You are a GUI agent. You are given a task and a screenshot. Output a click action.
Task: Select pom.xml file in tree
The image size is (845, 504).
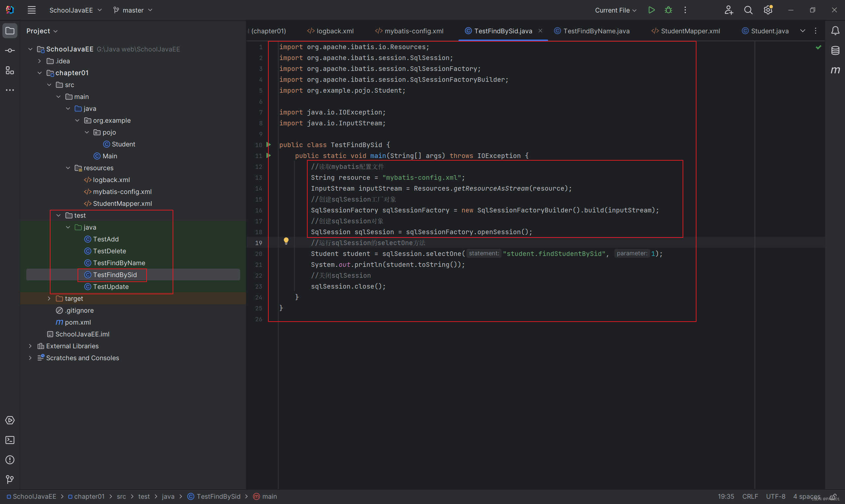pyautogui.click(x=73, y=323)
